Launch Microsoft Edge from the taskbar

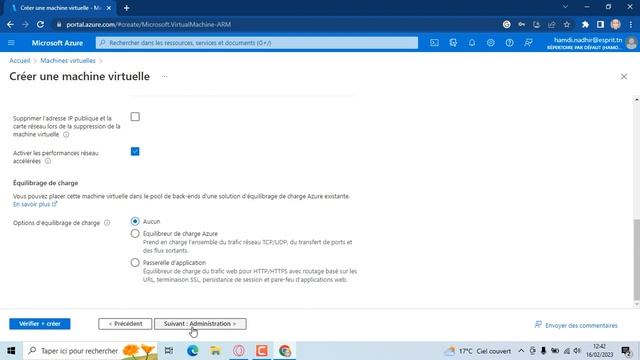coord(193,351)
